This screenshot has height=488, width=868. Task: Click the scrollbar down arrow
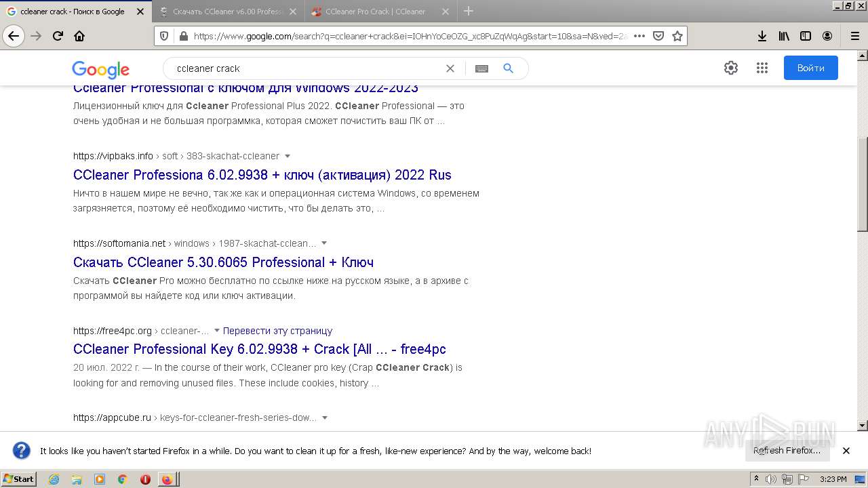click(x=863, y=426)
